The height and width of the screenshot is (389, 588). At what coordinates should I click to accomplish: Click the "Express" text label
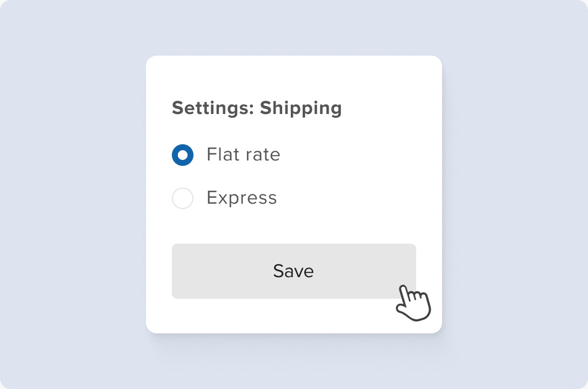[x=242, y=198]
